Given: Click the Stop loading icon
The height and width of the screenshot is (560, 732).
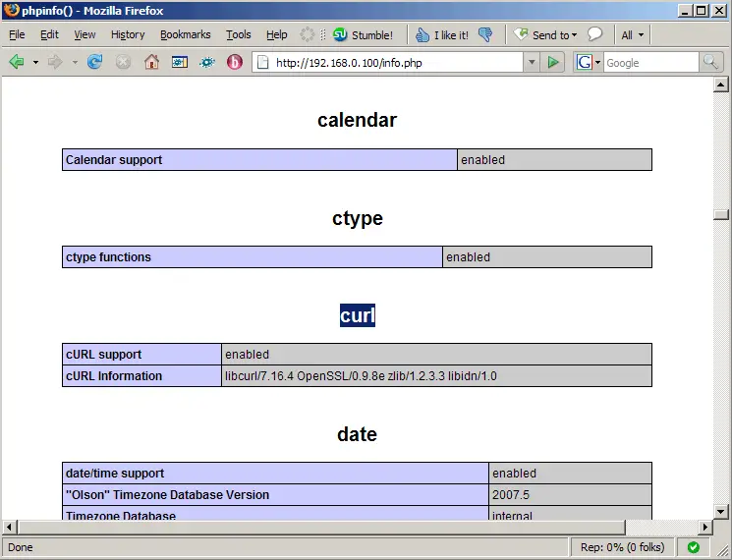Looking at the screenshot, I should 123,62.
